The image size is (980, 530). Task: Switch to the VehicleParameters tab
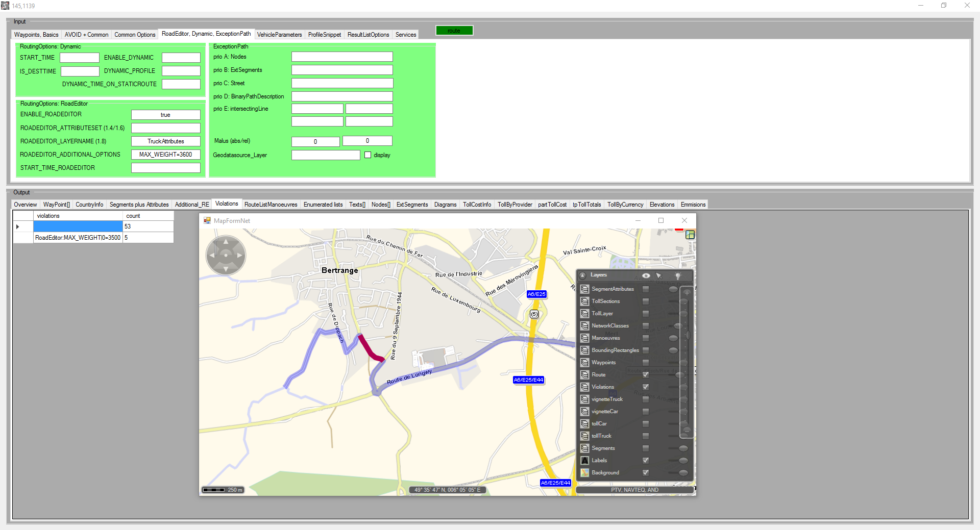click(279, 35)
